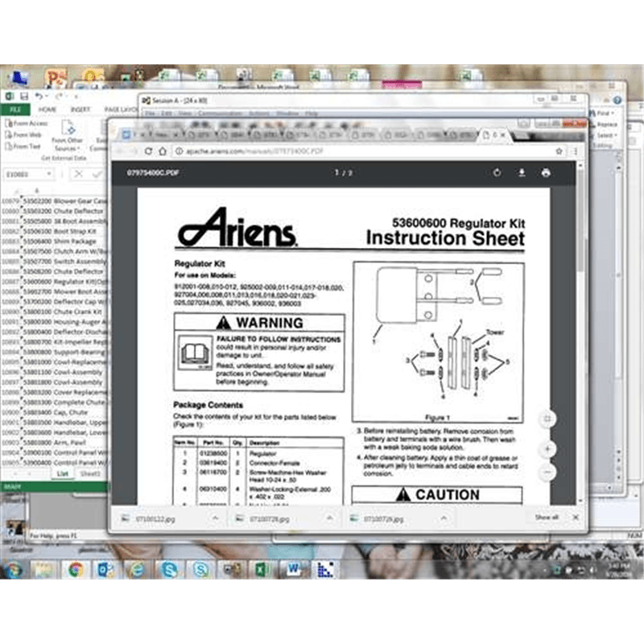Click the Chrome home button
The height and width of the screenshot is (644, 644).
pyautogui.click(x=163, y=151)
